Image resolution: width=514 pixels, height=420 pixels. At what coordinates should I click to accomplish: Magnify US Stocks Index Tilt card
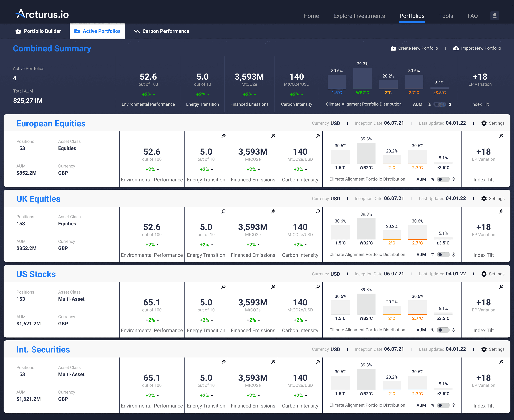[x=501, y=287]
